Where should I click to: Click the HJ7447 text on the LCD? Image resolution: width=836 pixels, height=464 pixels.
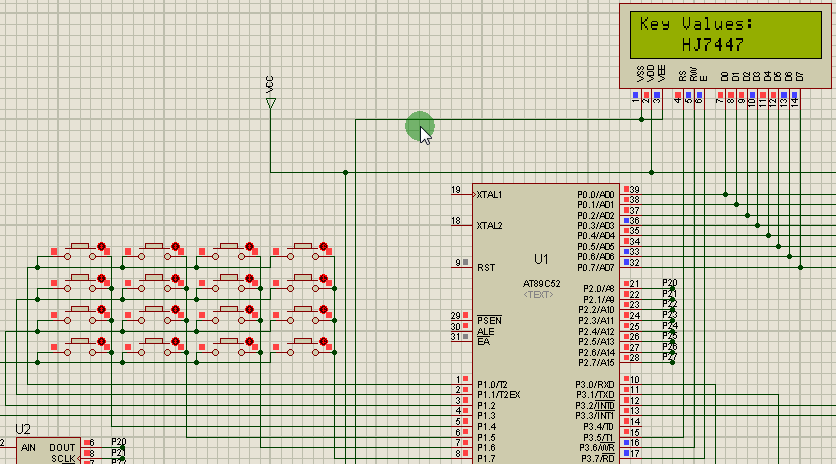712,45
